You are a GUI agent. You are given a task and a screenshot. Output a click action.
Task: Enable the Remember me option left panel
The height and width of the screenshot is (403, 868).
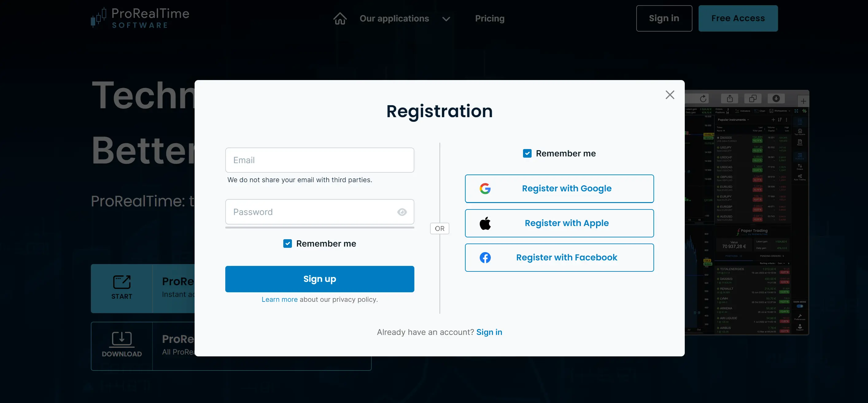pos(288,243)
